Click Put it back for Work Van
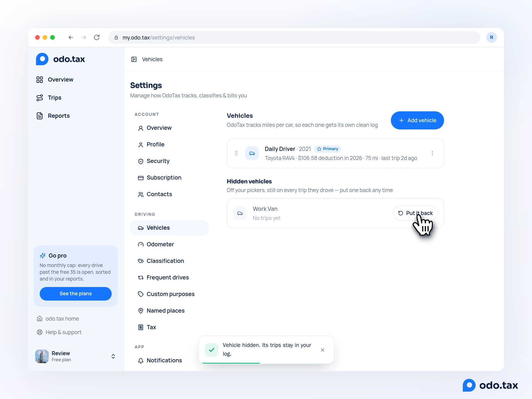 click(415, 213)
